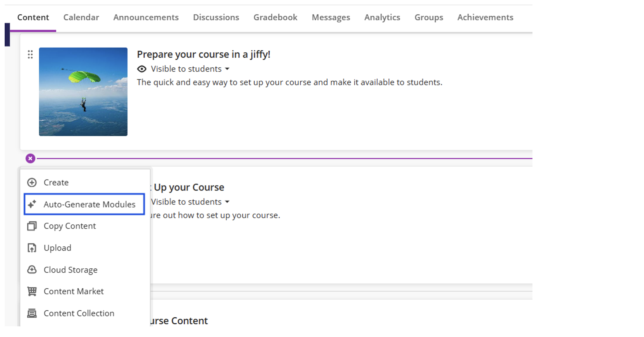Open the Groups tab
The image size is (644, 337).
[429, 17]
